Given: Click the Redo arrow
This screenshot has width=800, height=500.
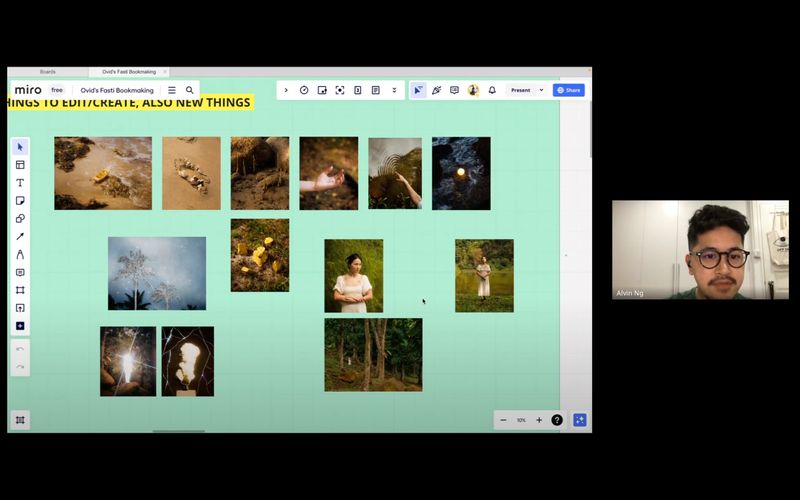Looking at the screenshot, I should coord(20,366).
